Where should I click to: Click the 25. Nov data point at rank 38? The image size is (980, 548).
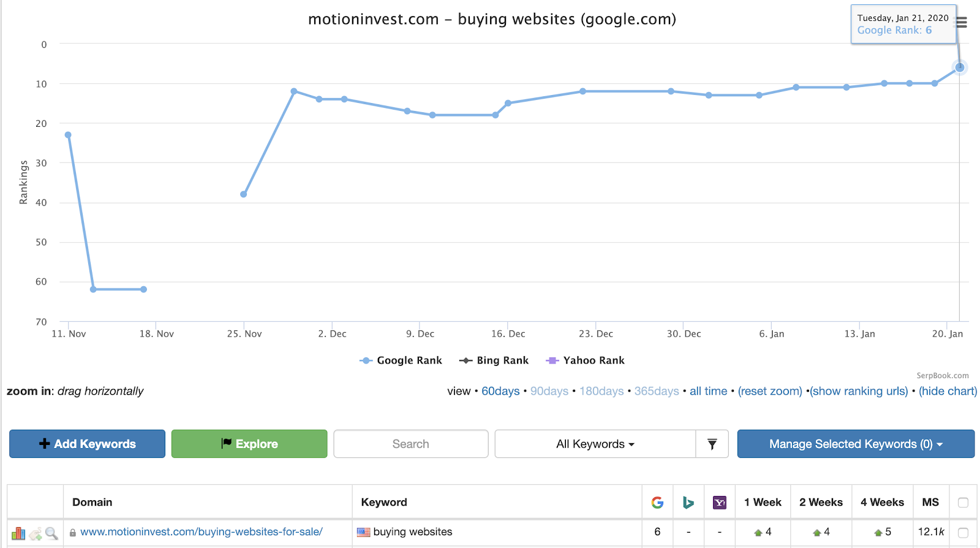[244, 194]
